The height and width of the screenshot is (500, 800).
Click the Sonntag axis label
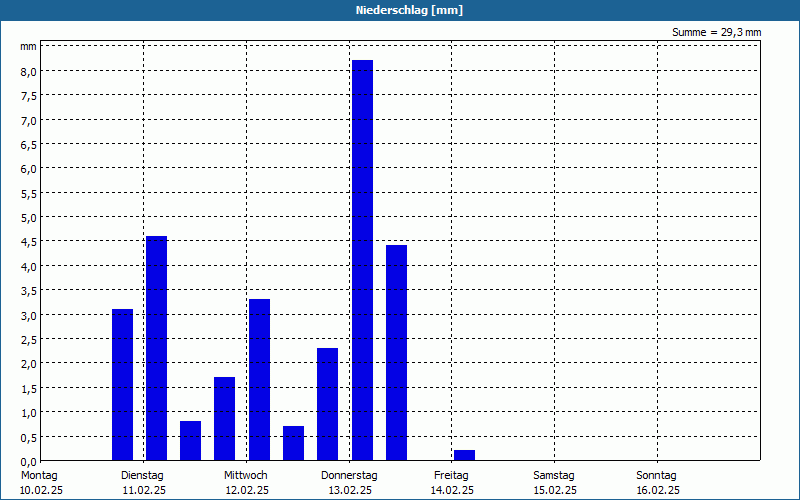click(x=657, y=476)
